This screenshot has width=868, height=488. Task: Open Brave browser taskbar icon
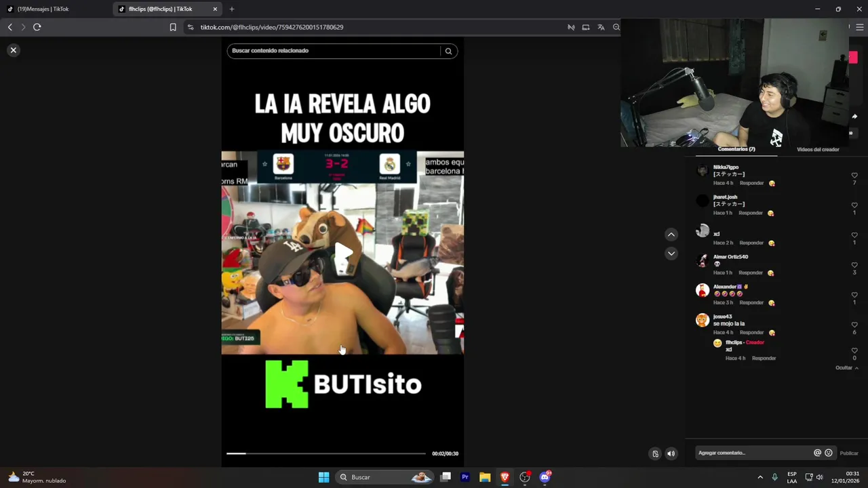[x=505, y=477]
